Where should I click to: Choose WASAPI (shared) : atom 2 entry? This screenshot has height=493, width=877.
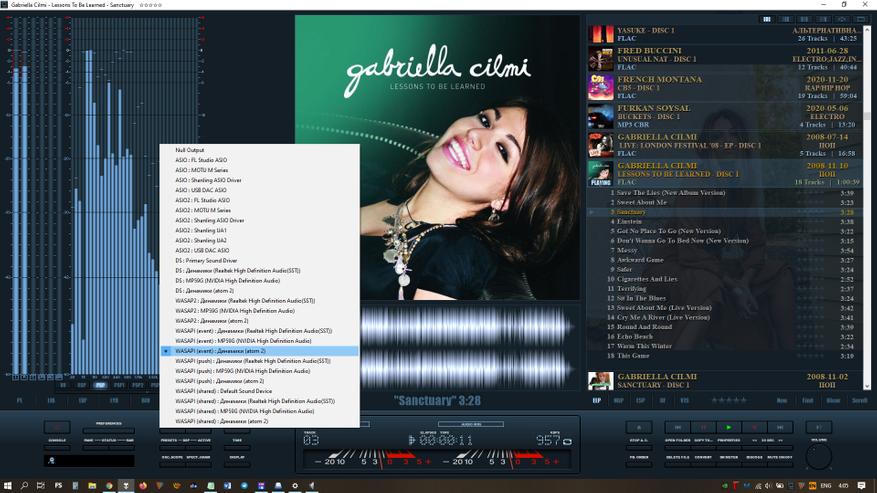259,421
